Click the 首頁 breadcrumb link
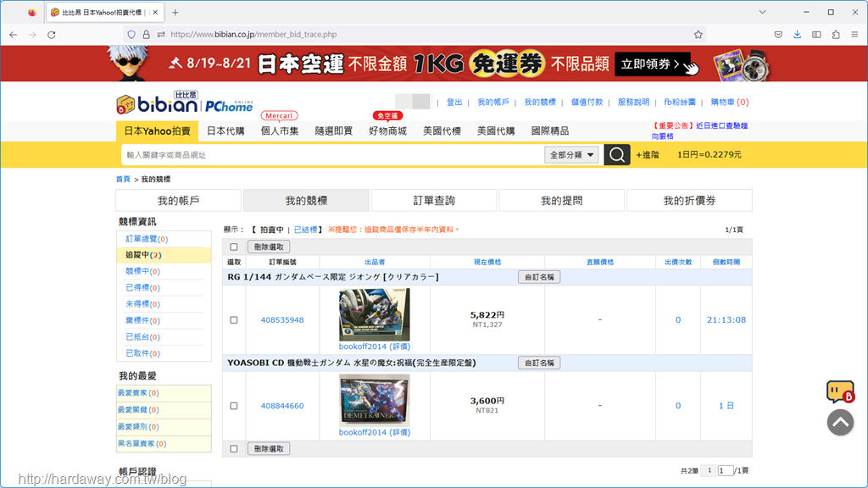The image size is (868, 488). point(123,180)
